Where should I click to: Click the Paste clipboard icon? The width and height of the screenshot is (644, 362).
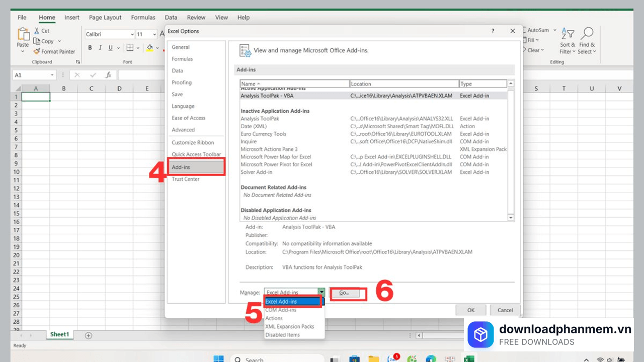(23, 34)
